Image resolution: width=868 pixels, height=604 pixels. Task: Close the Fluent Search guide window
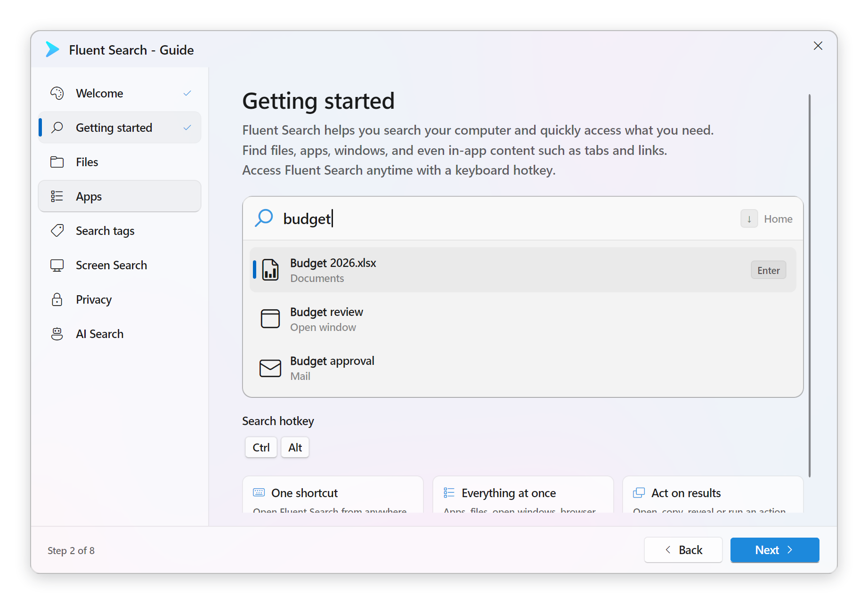[x=818, y=46]
